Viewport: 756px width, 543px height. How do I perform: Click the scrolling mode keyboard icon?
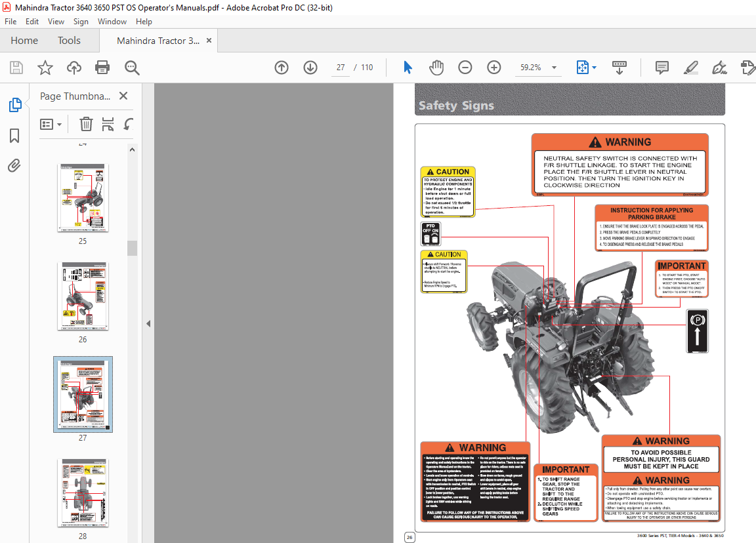point(619,68)
